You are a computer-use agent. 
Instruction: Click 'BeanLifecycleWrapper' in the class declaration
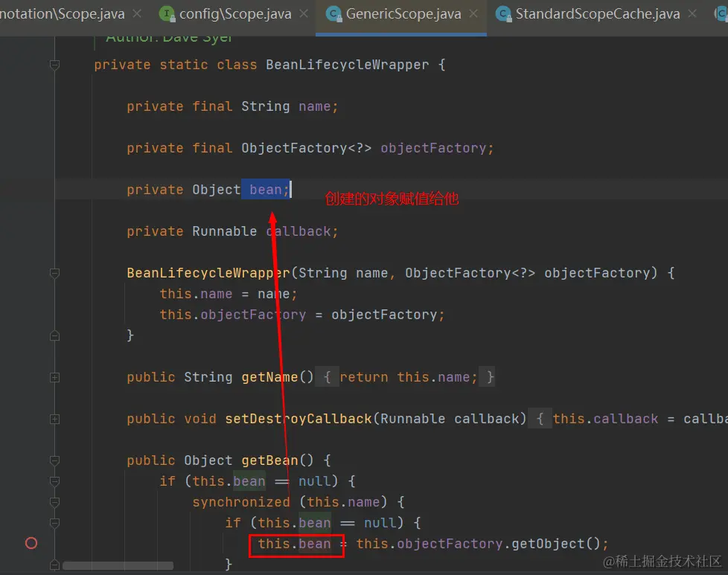coord(348,65)
